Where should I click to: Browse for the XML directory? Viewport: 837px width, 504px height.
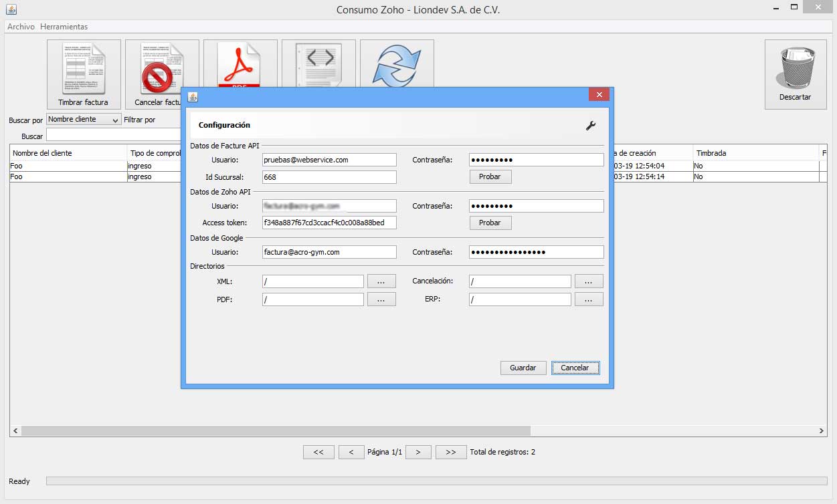coord(381,281)
